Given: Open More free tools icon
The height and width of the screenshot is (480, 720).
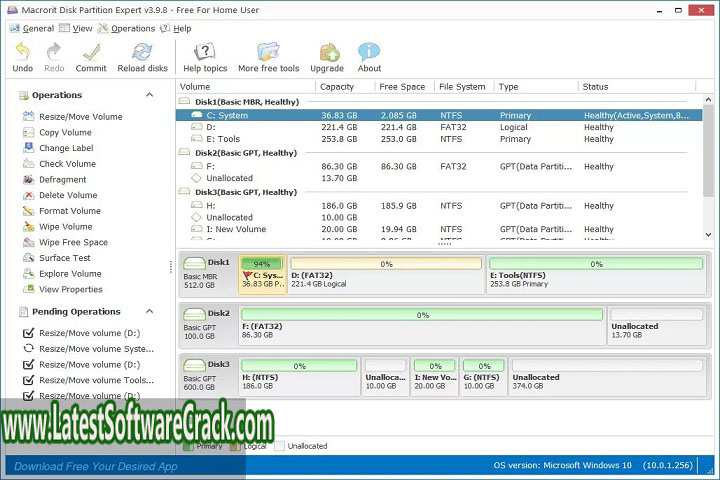Looking at the screenshot, I should 268,51.
